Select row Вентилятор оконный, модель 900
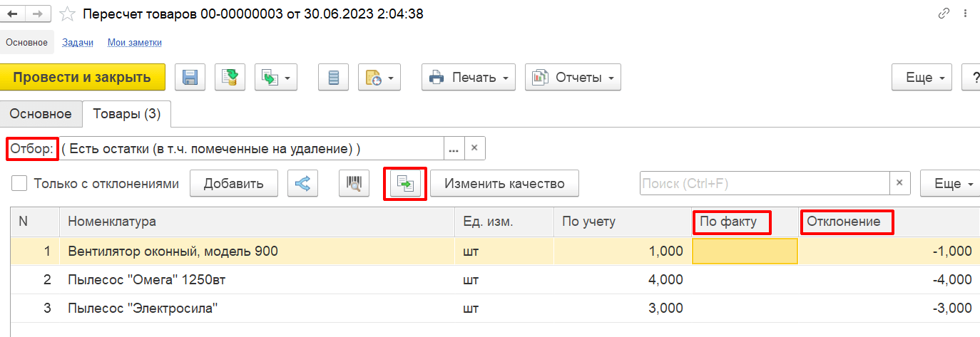 [495, 251]
